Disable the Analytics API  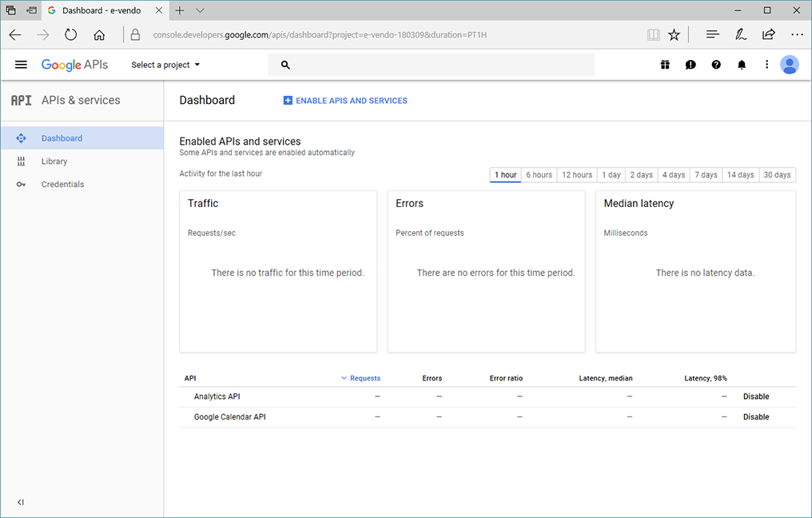[x=756, y=396]
